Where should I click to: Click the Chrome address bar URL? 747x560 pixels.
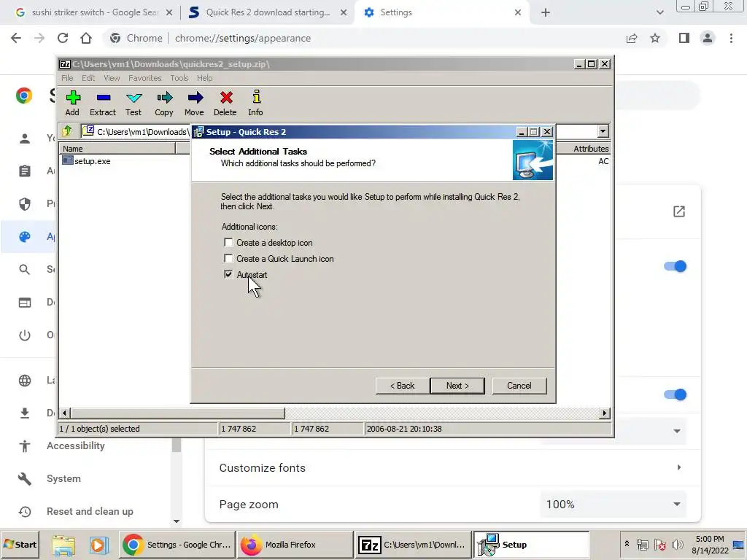[x=242, y=38]
